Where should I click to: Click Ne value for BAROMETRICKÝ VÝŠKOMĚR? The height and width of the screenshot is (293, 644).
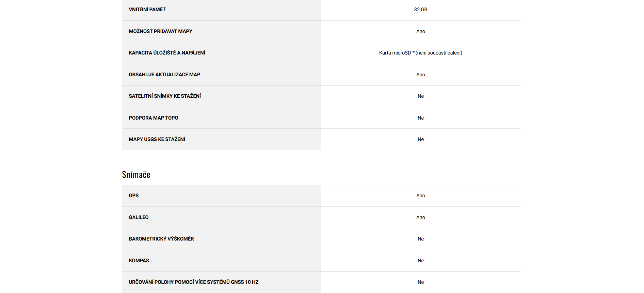pyautogui.click(x=420, y=239)
